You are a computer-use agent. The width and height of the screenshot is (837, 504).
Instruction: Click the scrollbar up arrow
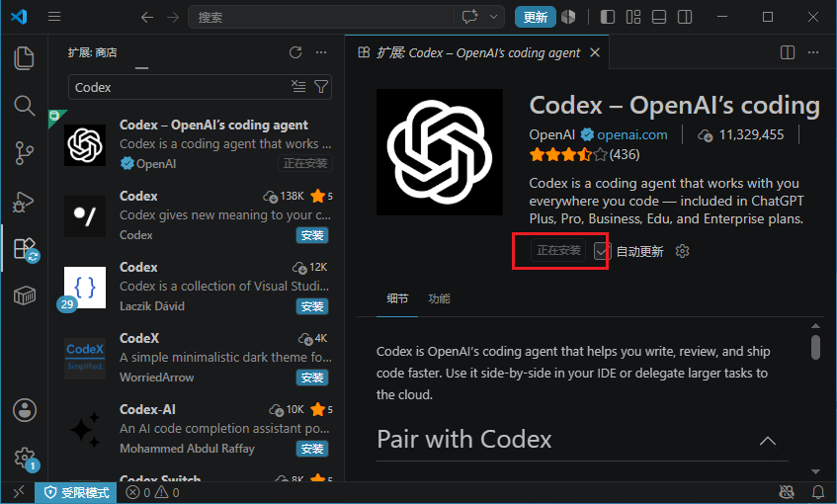[815, 325]
